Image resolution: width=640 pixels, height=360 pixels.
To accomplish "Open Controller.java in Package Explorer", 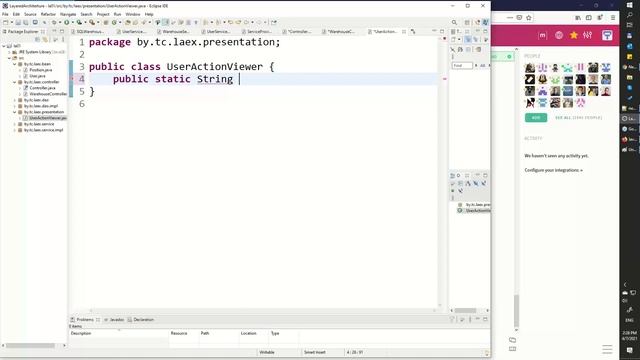I will click(42, 88).
